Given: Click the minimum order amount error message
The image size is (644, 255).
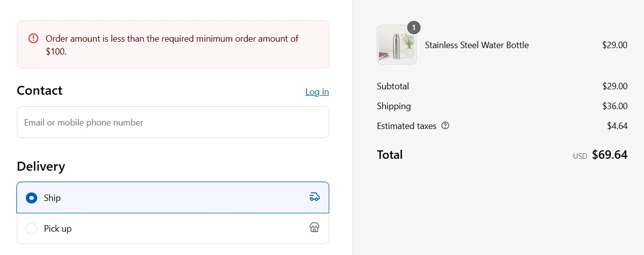Looking at the screenshot, I should 172,45.
